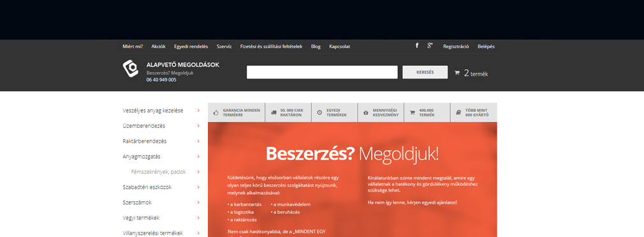Click MENNYISÉGI KEDVEZMÉNY label
This screenshot has width=644, height=237.
click(386, 112)
